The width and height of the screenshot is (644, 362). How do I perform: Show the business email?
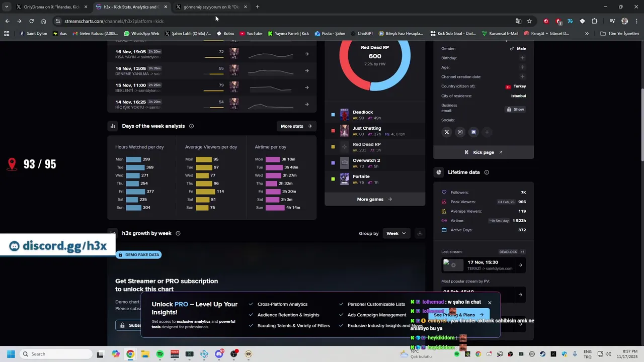pyautogui.click(x=515, y=109)
